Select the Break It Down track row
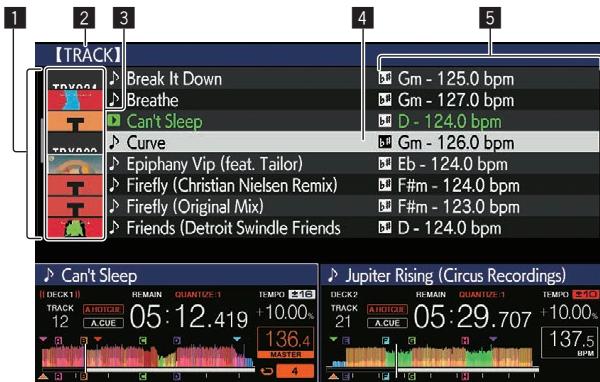600x382 pixels. 352,78
